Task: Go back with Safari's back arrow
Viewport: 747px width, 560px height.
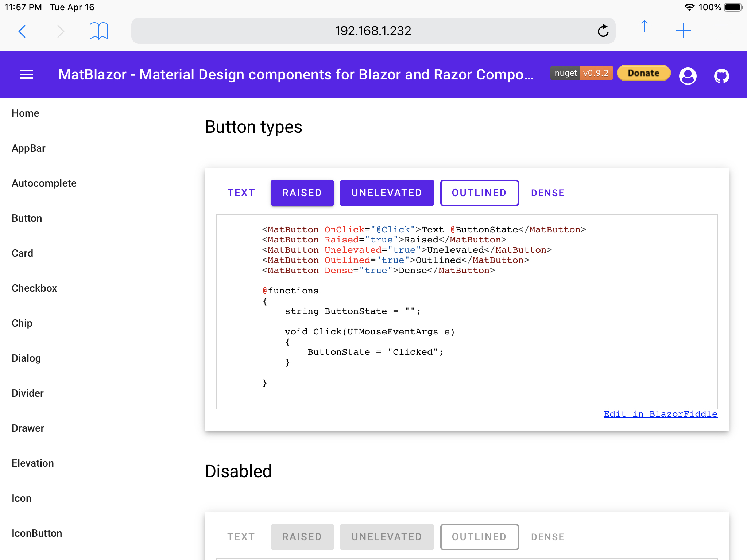Action: click(x=22, y=31)
